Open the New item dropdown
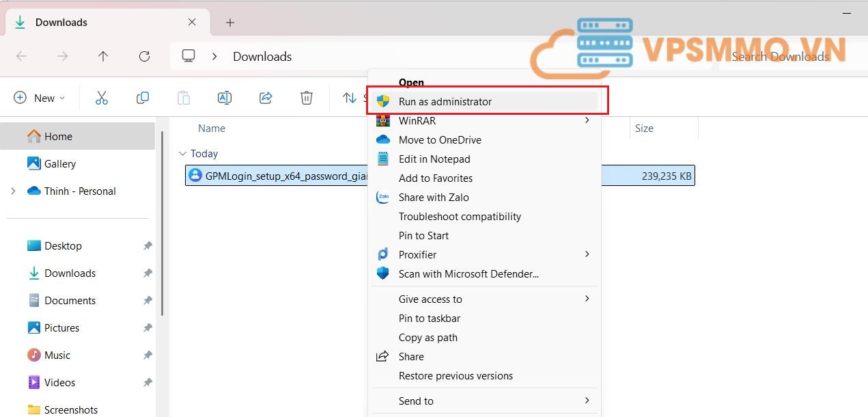 pyautogui.click(x=40, y=98)
